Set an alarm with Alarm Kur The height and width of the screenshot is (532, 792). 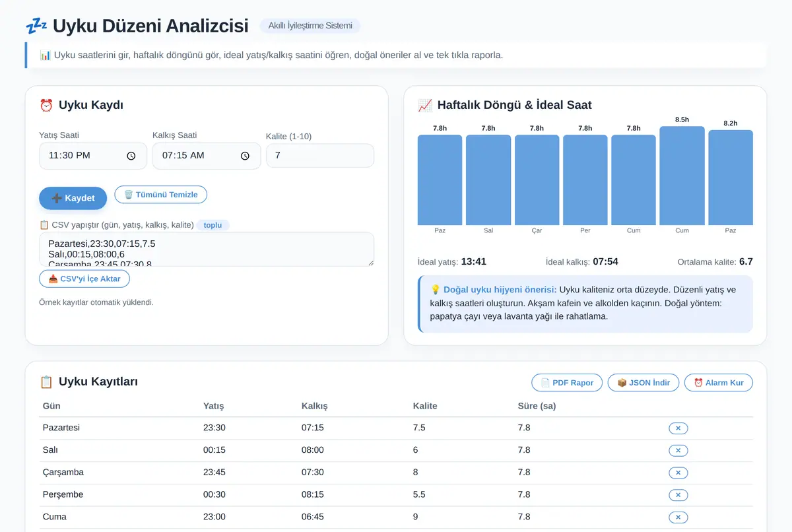[x=719, y=383]
